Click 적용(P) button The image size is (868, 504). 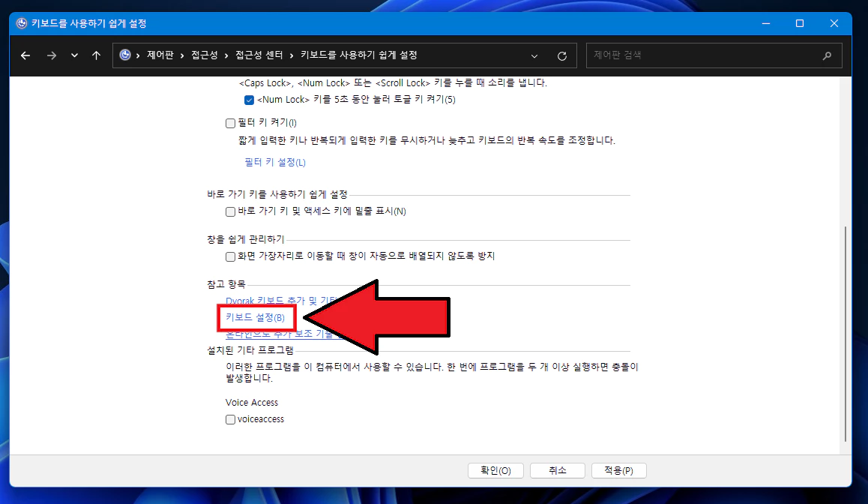[619, 470]
